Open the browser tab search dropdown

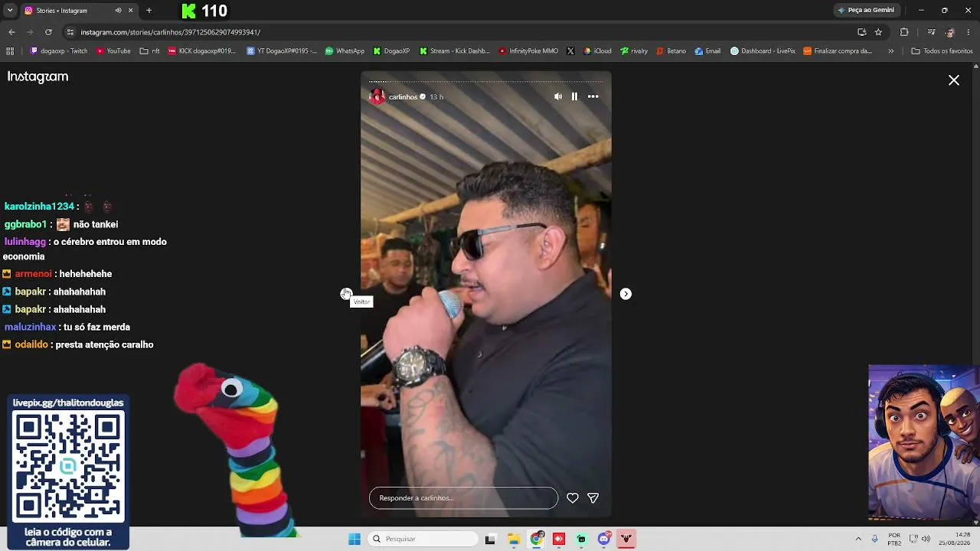10,11
